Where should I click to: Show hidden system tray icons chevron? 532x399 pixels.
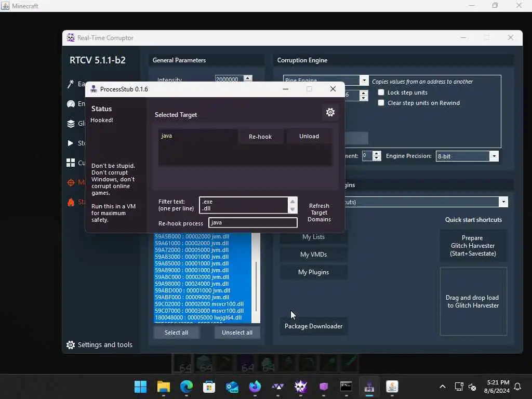coord(443,387)
